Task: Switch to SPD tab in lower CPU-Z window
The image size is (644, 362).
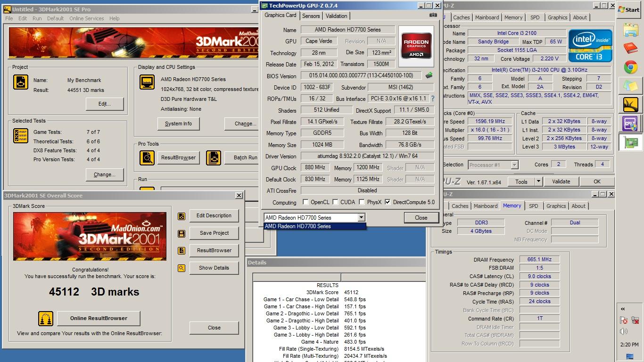Action: [533, 206]
